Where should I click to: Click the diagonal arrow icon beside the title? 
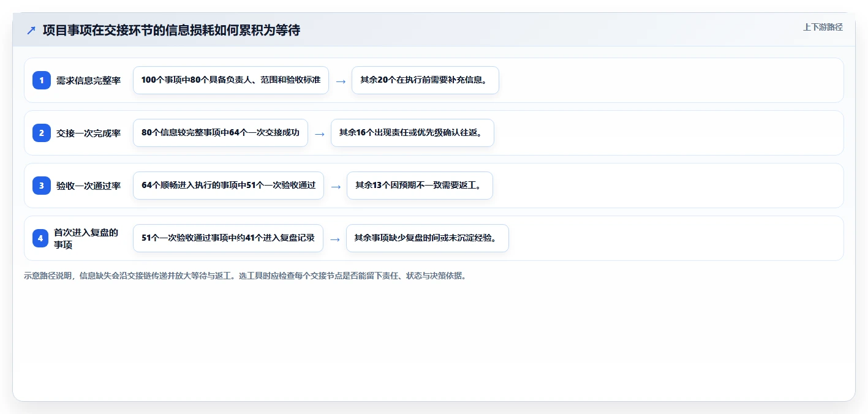(31, 30)
